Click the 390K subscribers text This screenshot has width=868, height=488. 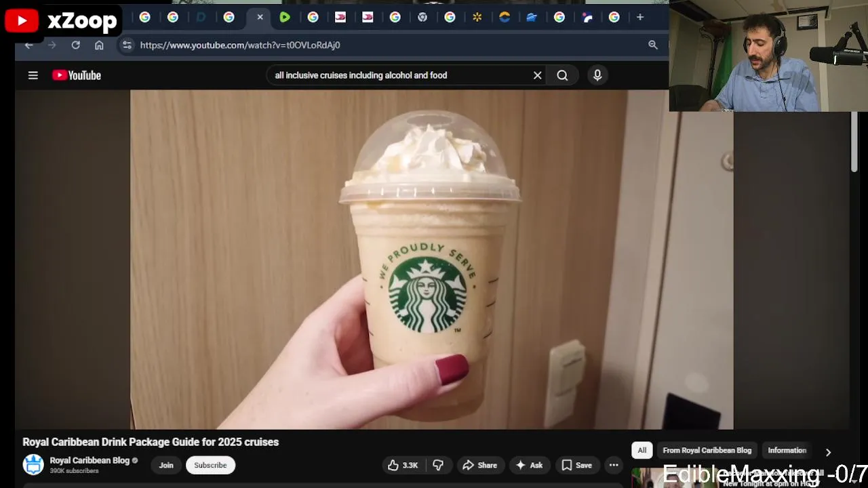pyautogui.click(x=74, y=471)
